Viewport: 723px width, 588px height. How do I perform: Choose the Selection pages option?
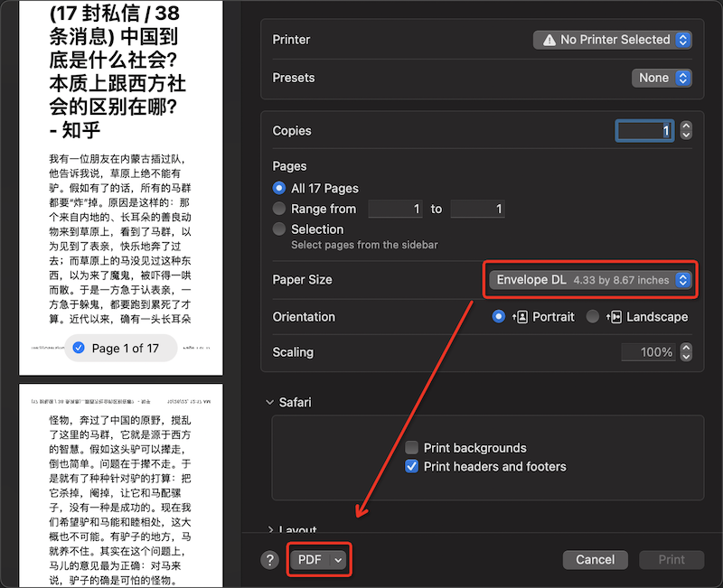(279, 229)
